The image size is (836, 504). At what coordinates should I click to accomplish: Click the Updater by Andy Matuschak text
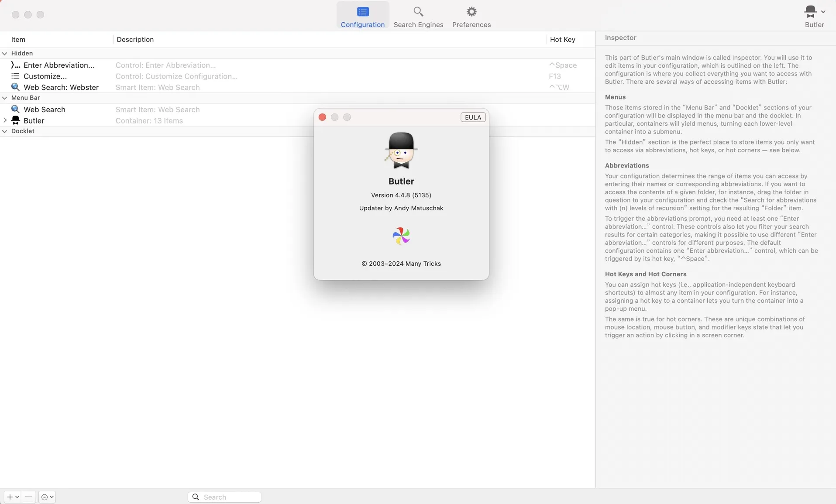coord(401,208)
